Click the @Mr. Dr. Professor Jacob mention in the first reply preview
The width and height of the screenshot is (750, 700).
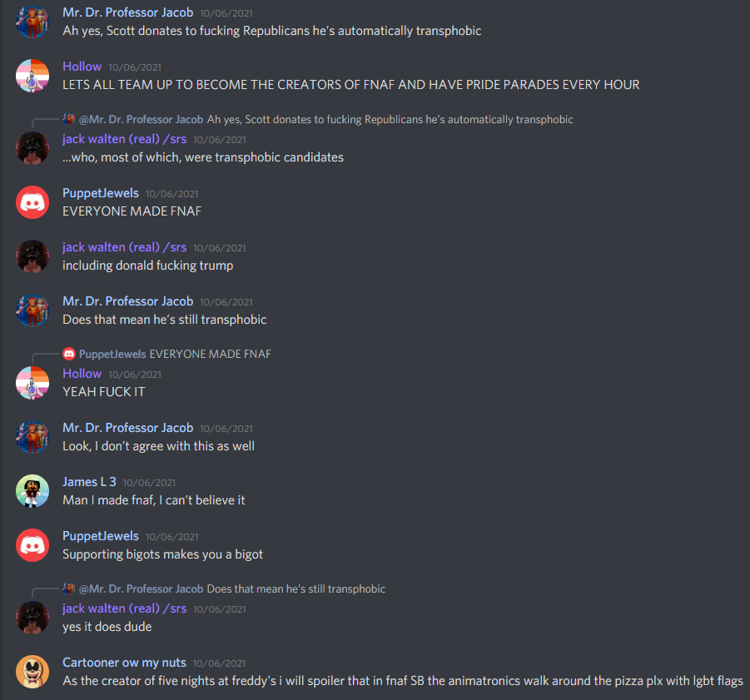tap(142, 120)
